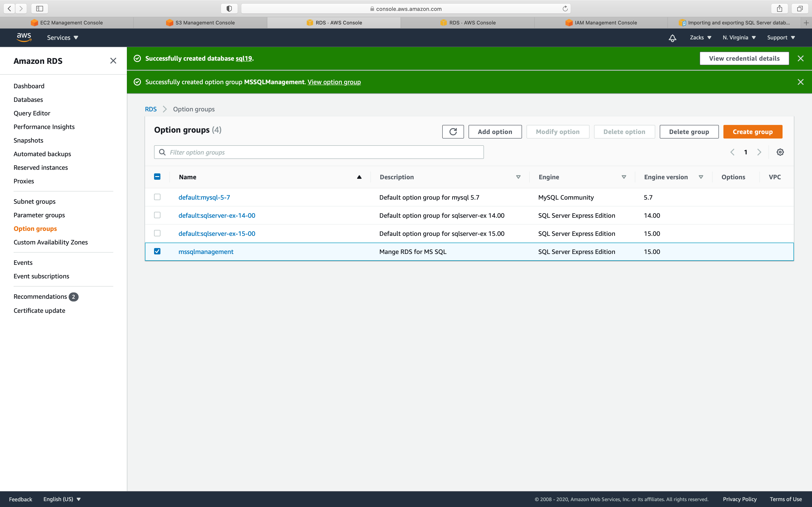812x507 pixels.
Task: Open the Services dropdown menu
Action: pyautogui.click(x=62, y=38)
